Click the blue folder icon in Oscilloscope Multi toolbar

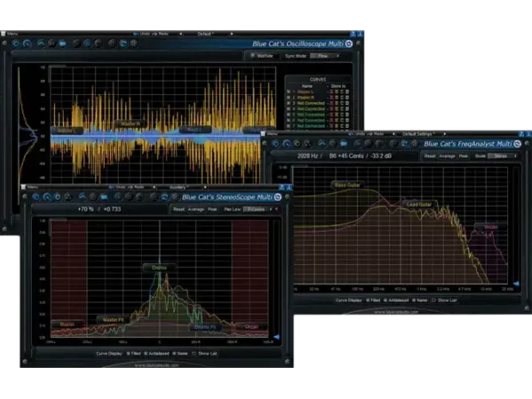tap(63, 43)
